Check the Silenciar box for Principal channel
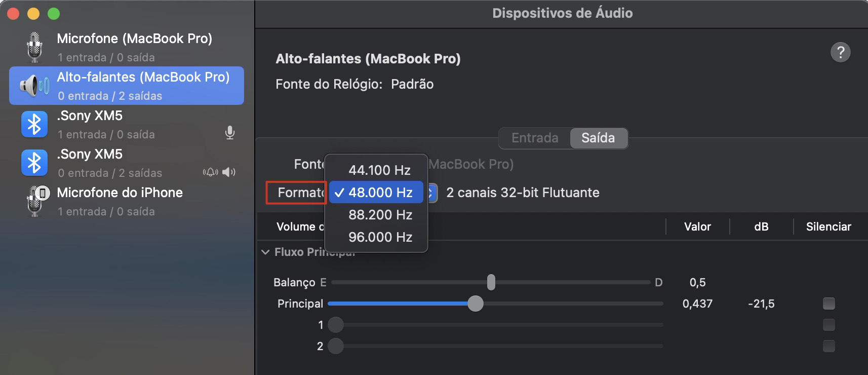Viewport: 868px width, 375px height. point(829,303)
